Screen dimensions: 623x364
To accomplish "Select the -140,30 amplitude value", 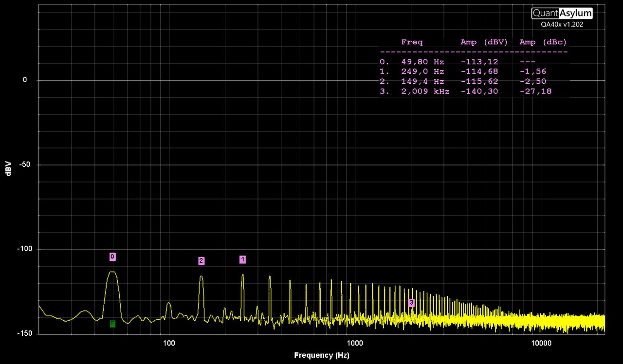I will [x=479, y=91].
